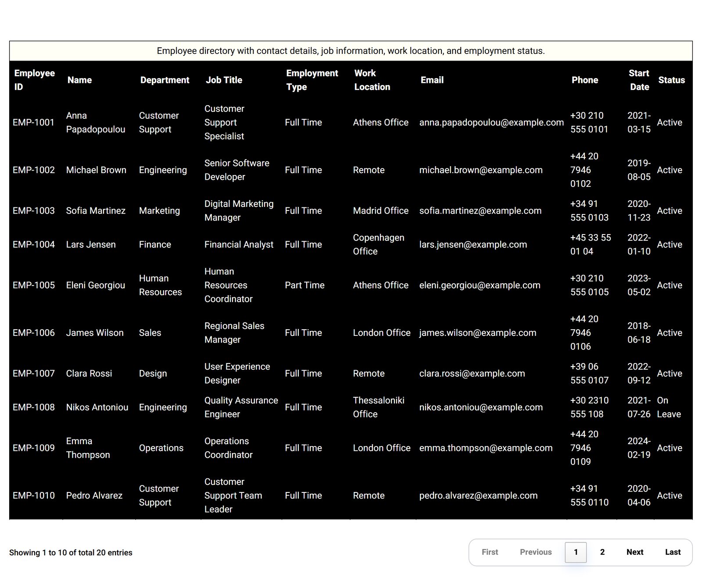Click the Phone column header
Viewport: 702px width, 588px height.
click(592, 80)
